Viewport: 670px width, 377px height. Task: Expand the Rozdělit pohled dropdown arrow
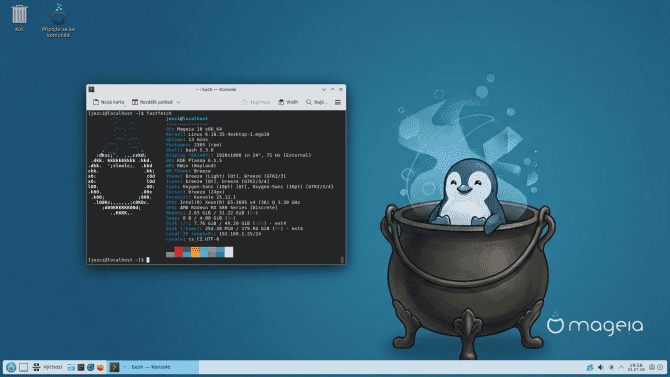coord(178,102)
